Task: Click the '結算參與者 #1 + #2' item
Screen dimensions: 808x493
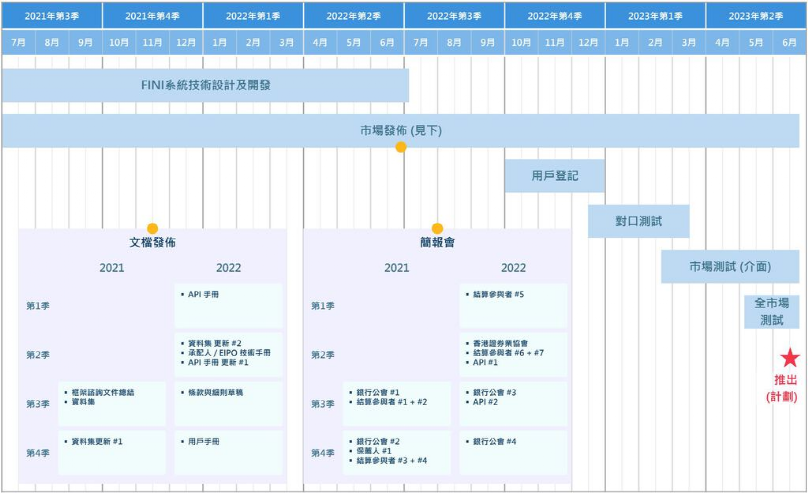Action: pos(392,402)
